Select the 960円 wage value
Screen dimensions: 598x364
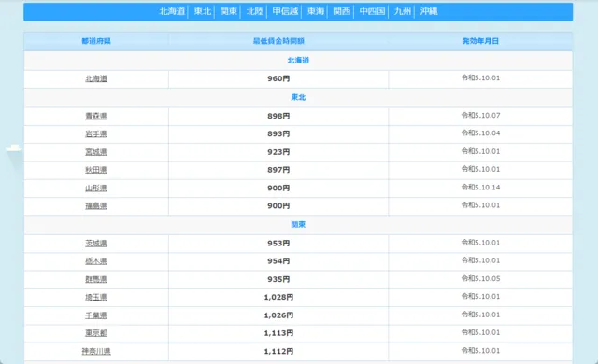[x=278, y=78]
